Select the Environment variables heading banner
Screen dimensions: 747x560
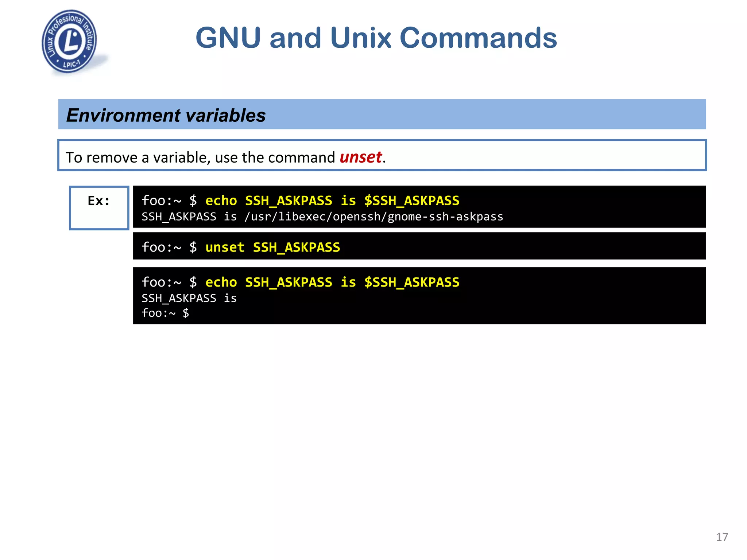382,114
